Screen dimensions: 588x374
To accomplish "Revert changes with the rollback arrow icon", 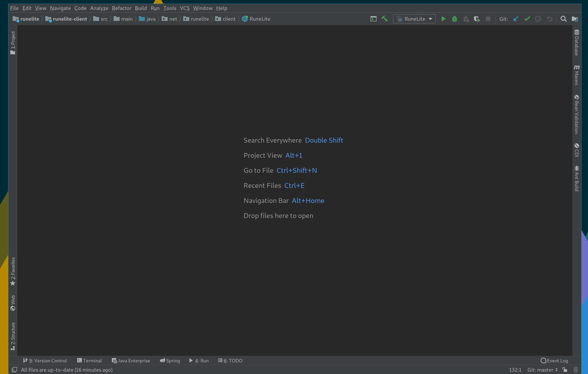I will pos(550,19).
